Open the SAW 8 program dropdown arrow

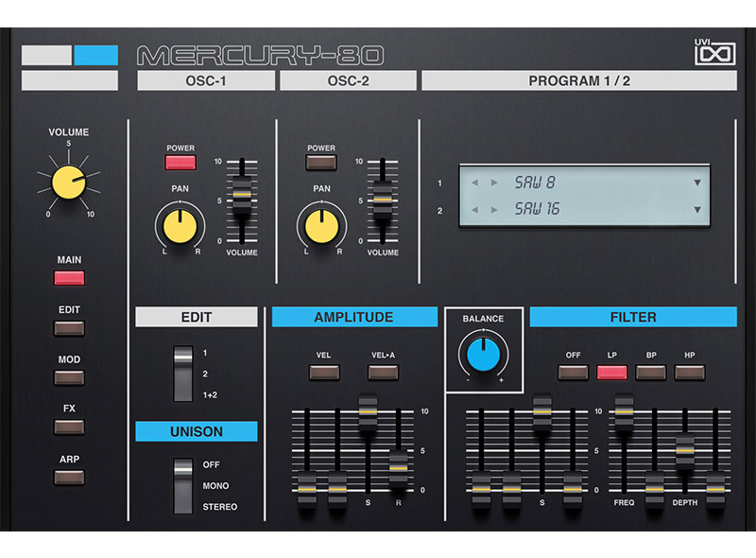coord(697,183)
